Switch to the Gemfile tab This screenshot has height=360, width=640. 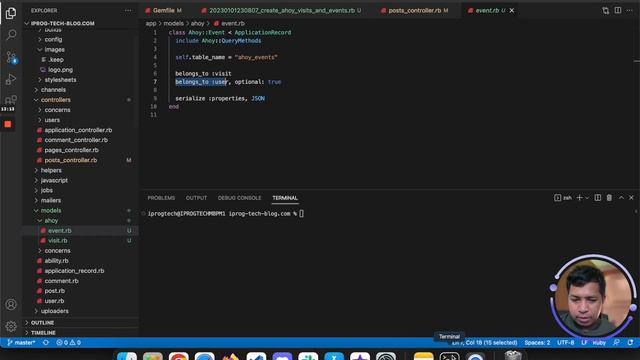[163, 11]
